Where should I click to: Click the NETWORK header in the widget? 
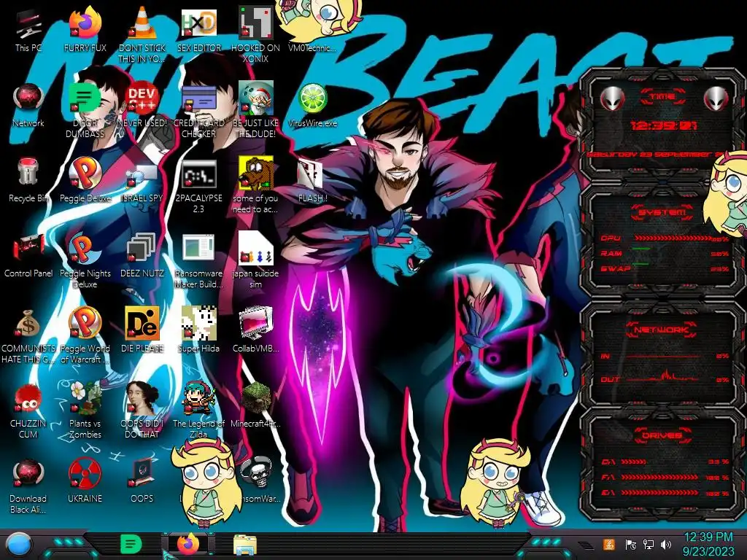point(662,330)
